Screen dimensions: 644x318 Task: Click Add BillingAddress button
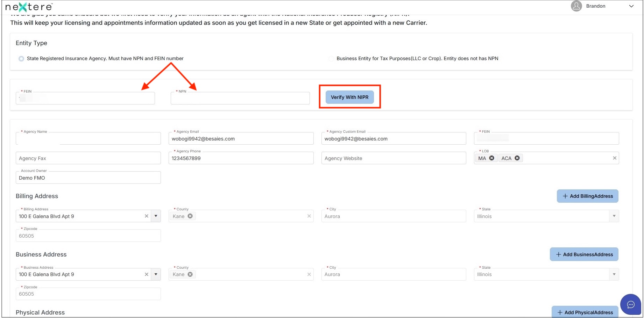coord(587,196)
